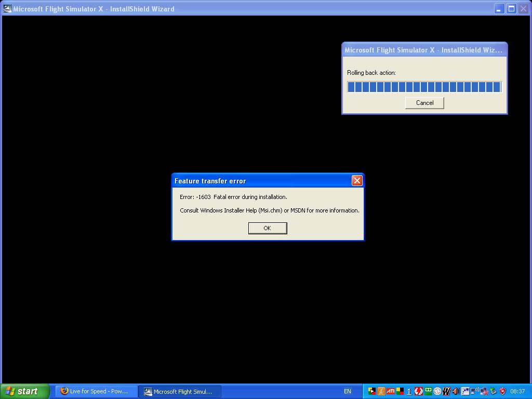Click the green tray icon with two dots
The height and width of the screenshot is (399, 532).
click(428, 391)
